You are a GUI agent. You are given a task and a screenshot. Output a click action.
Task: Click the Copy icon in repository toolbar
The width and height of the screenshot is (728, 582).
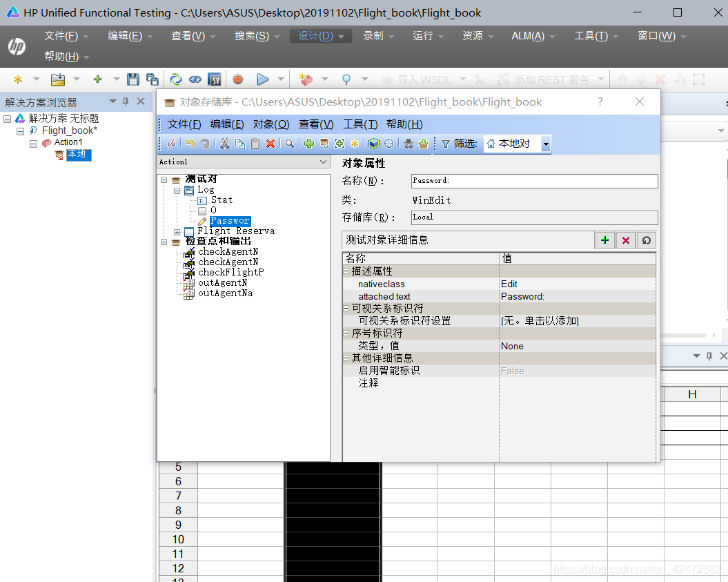[x=240, y=144]
